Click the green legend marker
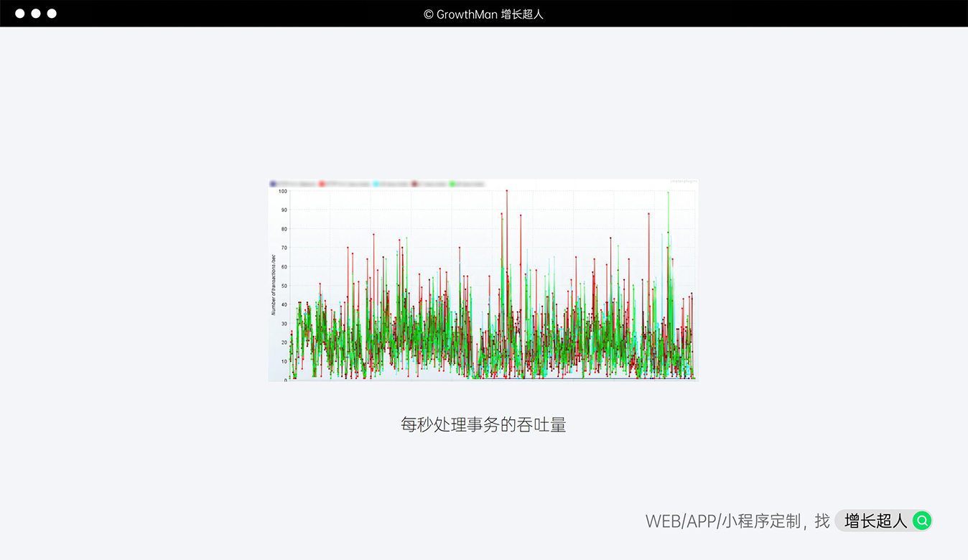The height and width of the screenshot is (560, 968). (x=452, y=185)
